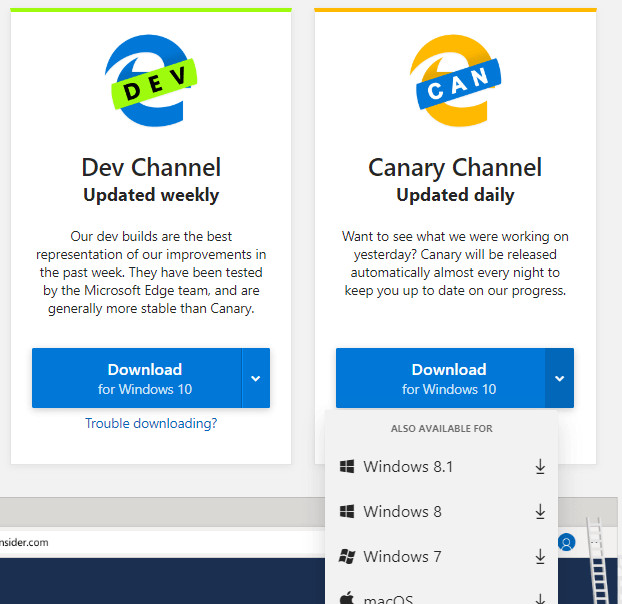Click the address bar showing insider.com
Image resolution: width=622 pixels, height=604 pixels.
(x=161, y=542)
